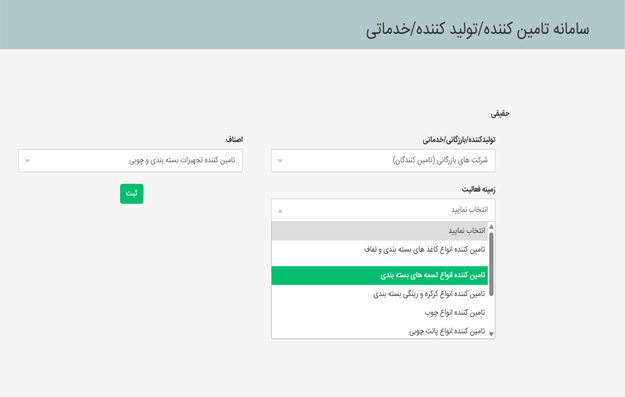The width and height of the screenshot is (625, 397).
Task: Click scroll down arrow of dropdown list
Action: [491, 334]
